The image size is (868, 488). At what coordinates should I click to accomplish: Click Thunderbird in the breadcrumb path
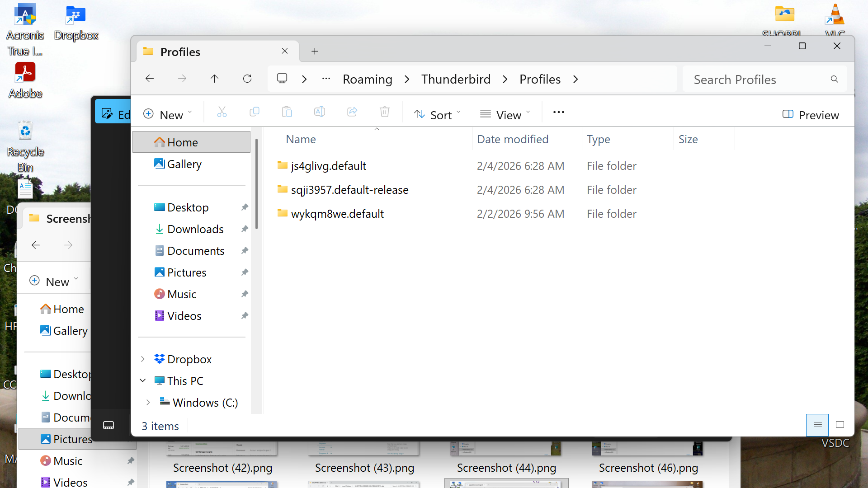tap(456, 80)
